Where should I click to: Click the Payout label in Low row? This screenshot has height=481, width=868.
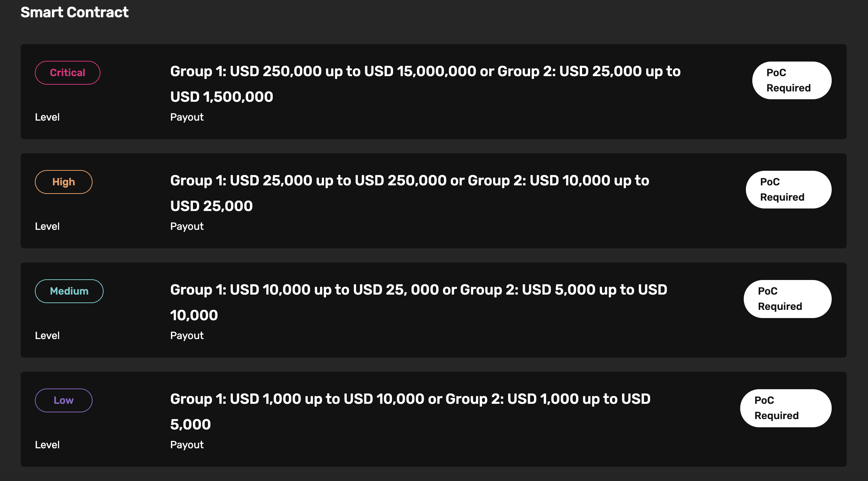(x=187, y=445)
